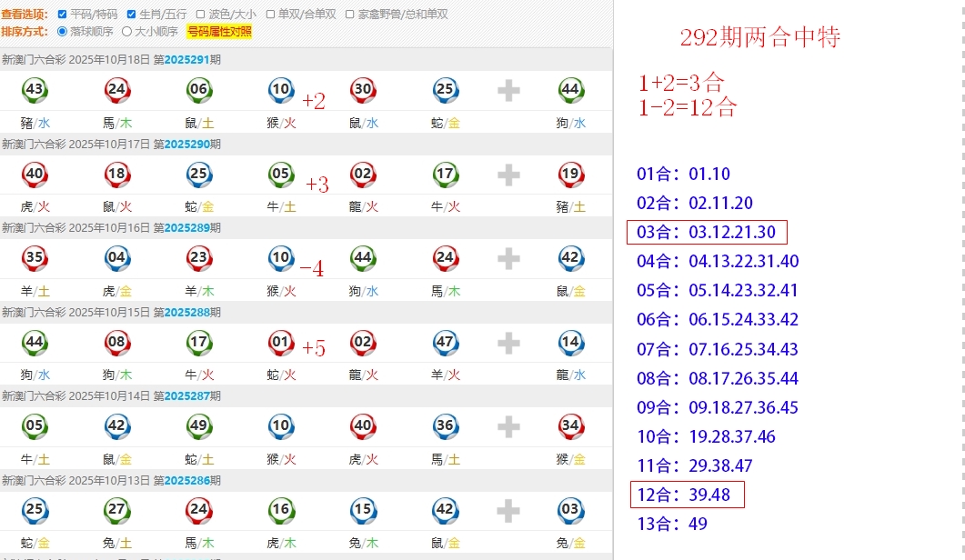Click red ball 40 in period 2025290
Screen dimensions: 965x560
(x=35, y=174)
